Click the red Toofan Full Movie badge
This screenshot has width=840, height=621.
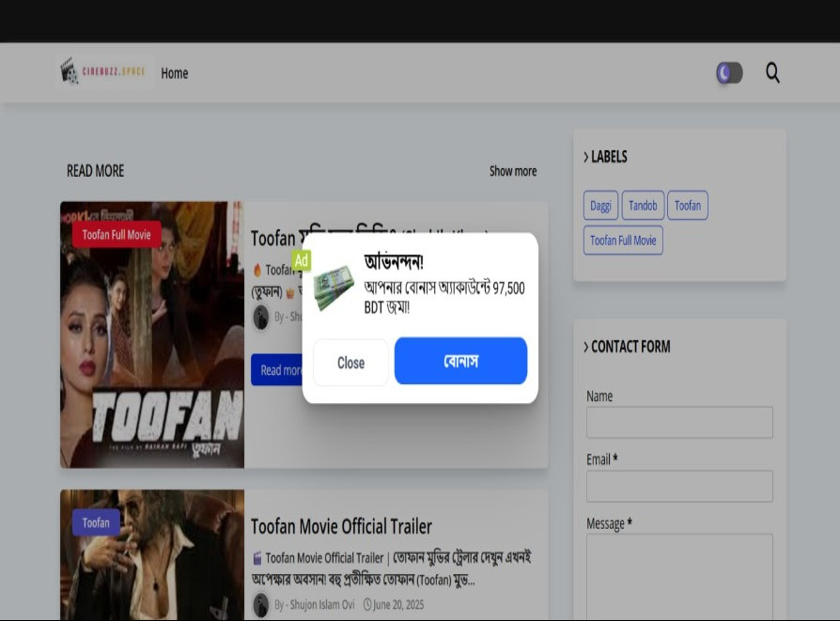pyautogui.click(x=117, y=235)
